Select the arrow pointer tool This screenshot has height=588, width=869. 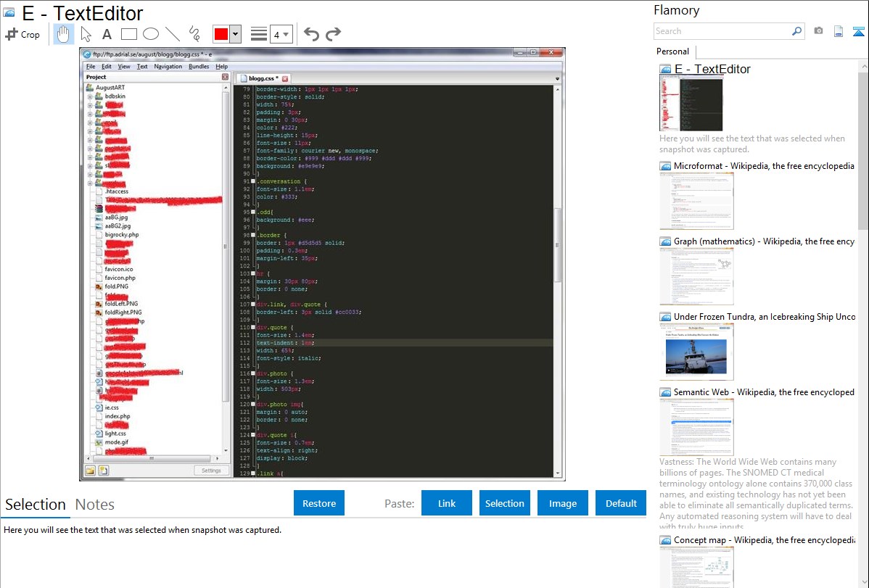click(86, 34)
